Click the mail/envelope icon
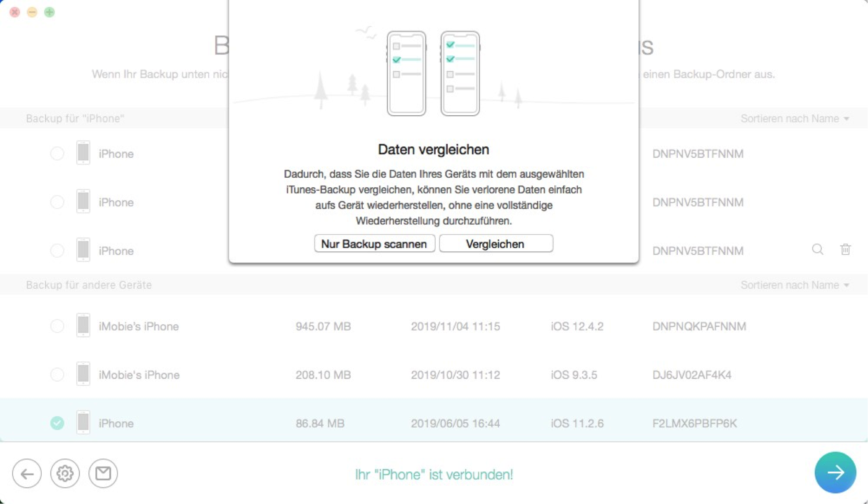The image size is (868, 504). click(102, 473)
